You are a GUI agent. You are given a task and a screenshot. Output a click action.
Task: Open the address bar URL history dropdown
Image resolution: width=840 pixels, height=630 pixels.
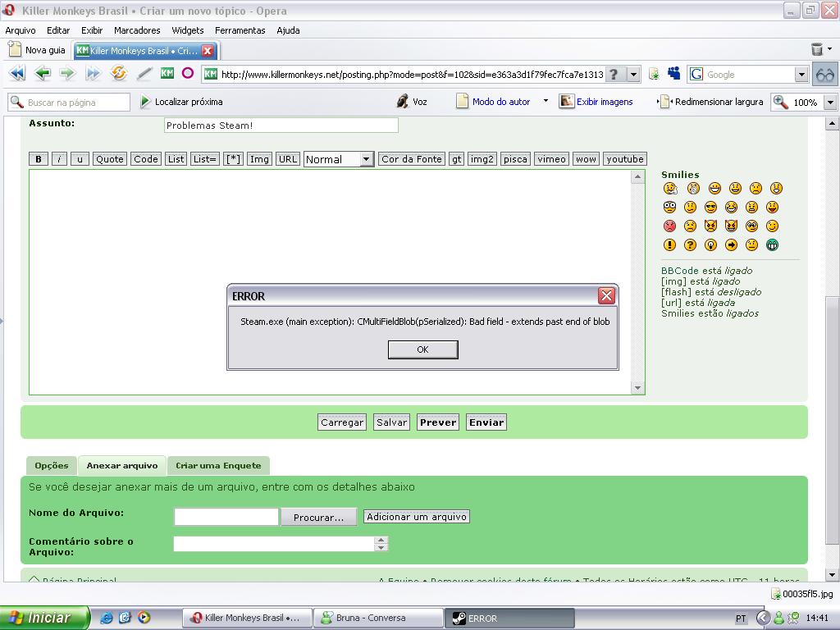click(x=633, y=74)
